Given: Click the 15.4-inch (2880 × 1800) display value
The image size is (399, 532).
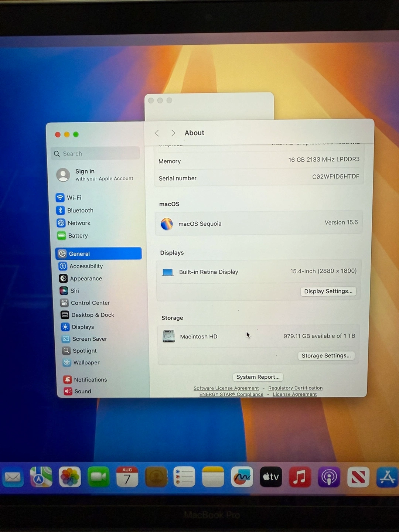Looking at the screenshot, I should 324,271.
